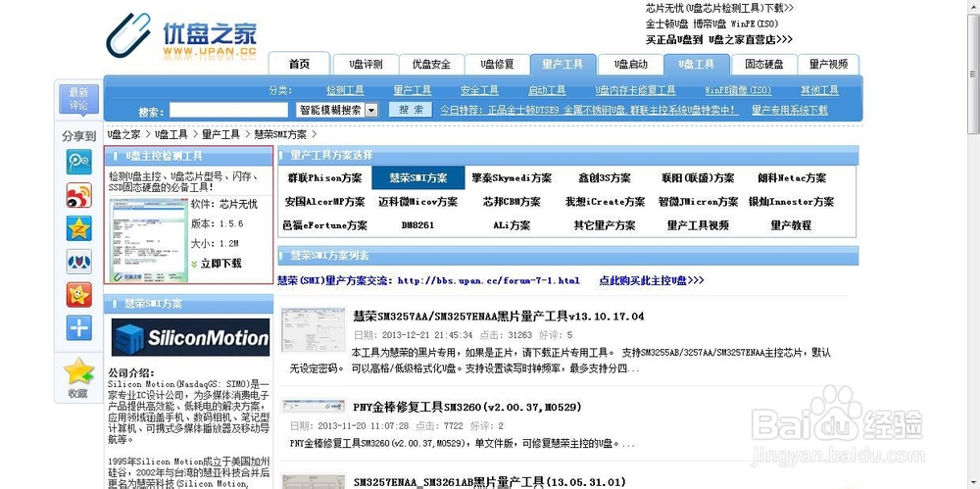Click 立即下载 download text link
Screen dimensions: 980x489
(221, 264)
